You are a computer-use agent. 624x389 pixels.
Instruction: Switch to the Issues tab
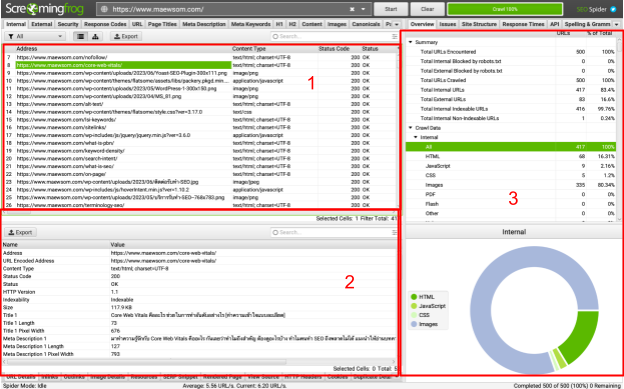coord(448,24)
